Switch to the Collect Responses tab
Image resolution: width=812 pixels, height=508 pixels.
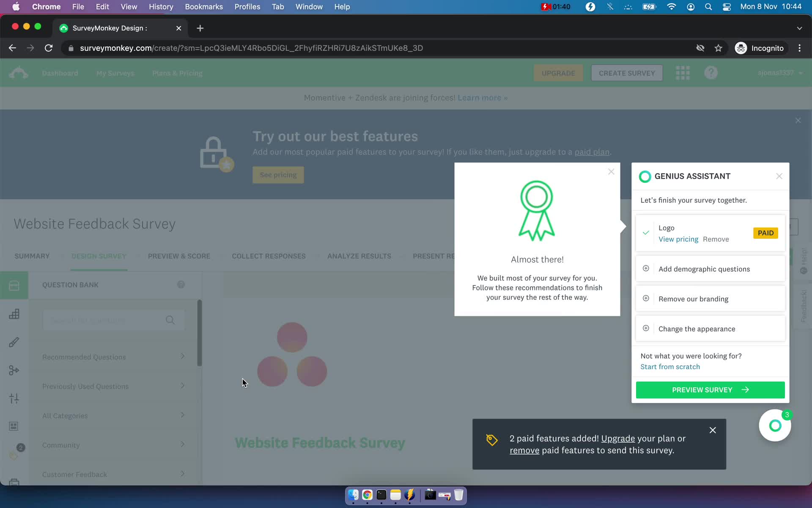coord(269,256)
